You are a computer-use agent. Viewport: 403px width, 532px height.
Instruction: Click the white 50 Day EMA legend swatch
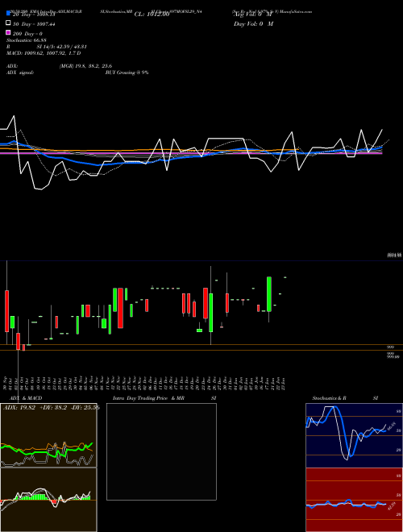point(8,23)
